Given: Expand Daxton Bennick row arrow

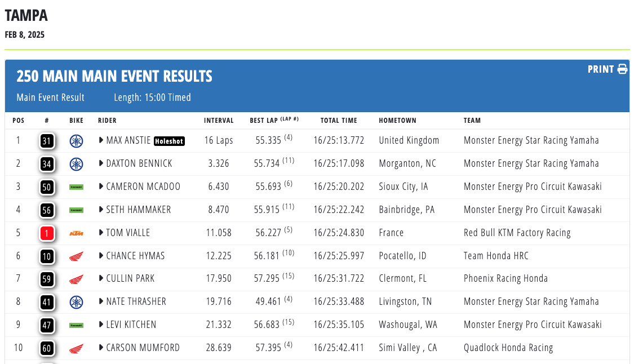Looking at the screenshot, I should point(101,163).
